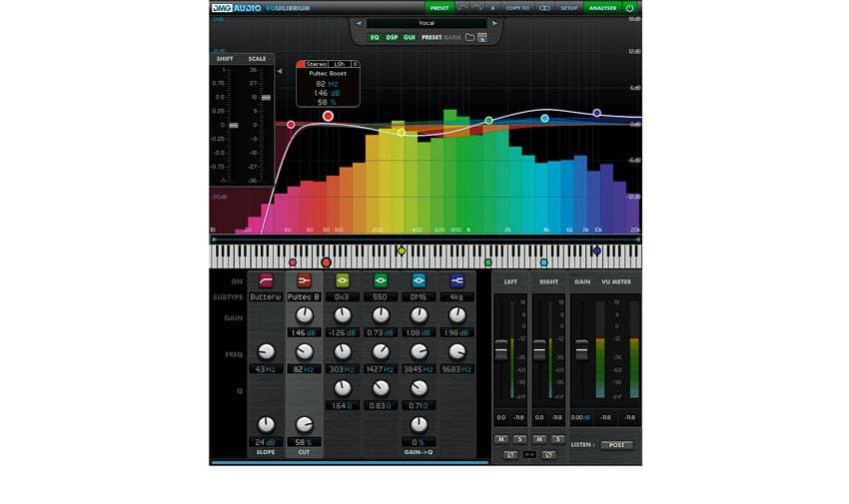Solo the Right channel
The image size is (849, 504).
coord(557,439)
